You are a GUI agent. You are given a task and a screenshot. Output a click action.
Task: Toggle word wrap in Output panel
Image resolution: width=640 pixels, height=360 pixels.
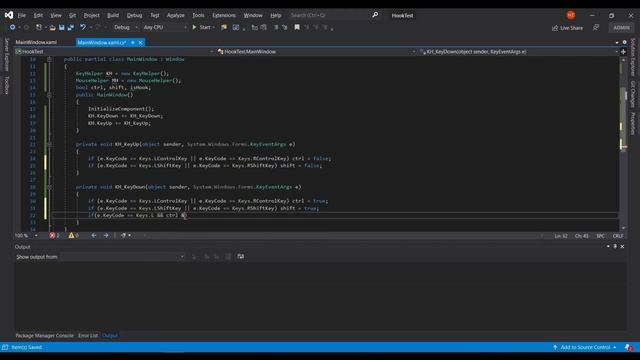click(241, 256)
